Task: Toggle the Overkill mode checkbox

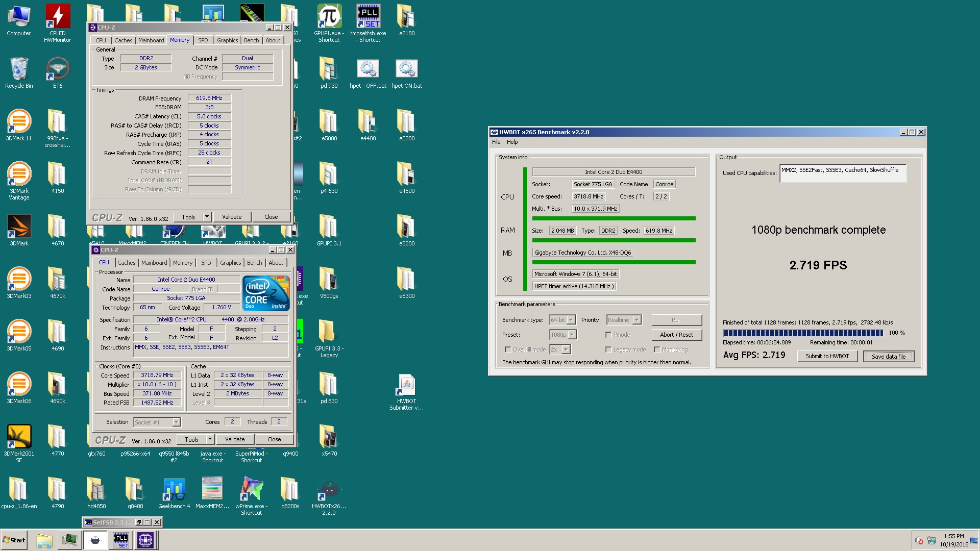Action: pyautogui.click(x=508, y=349)
